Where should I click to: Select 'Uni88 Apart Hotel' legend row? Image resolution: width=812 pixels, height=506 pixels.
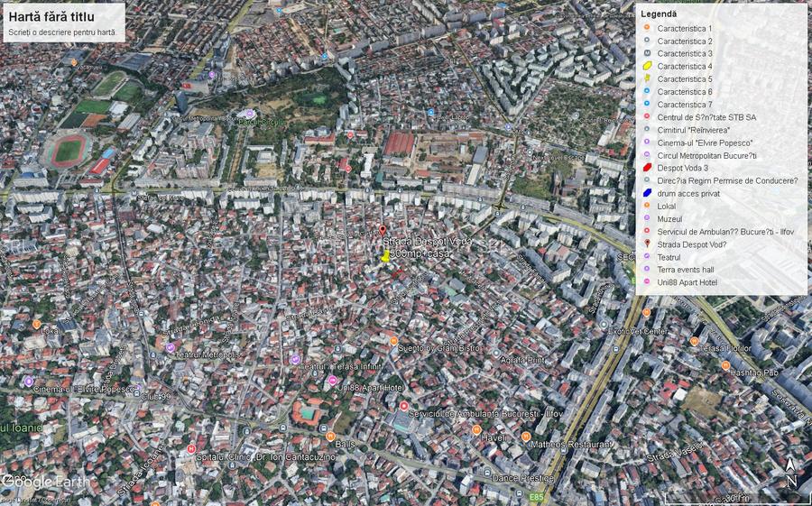click(687, 282)
